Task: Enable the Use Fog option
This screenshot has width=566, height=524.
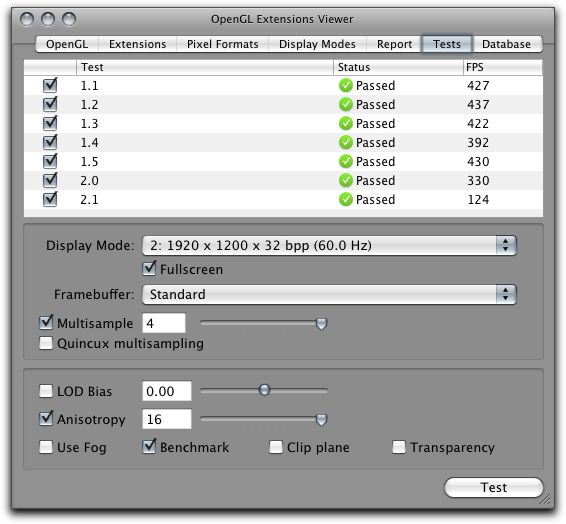Action: coord(46,447)
